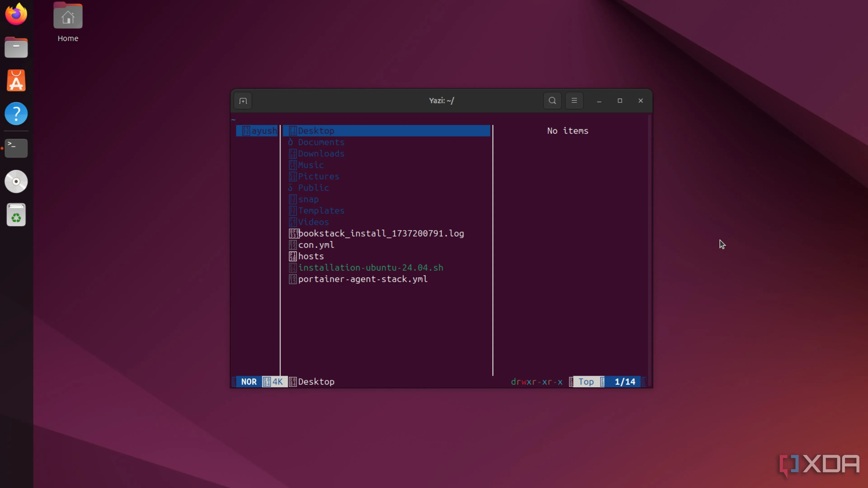The width and height of the screenshot is (868, 488).
Task: Select the highlighted Desktop entry
Action: tap(316, 131)
